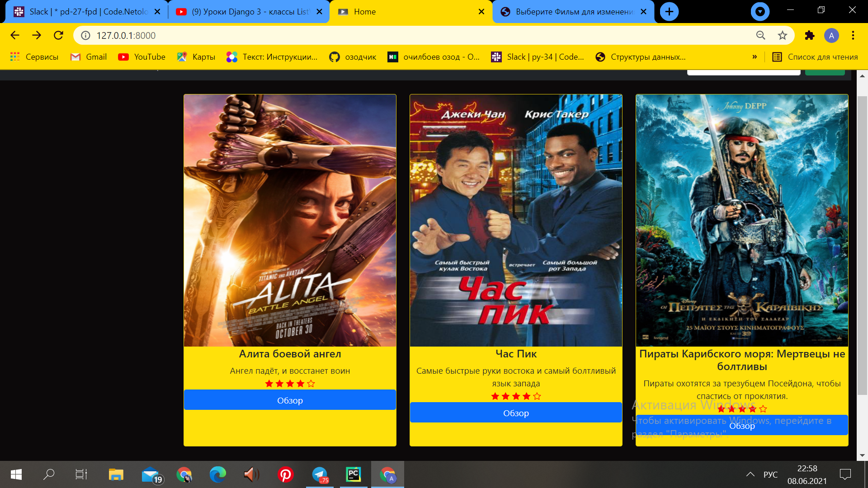Open the Chrome three-dot menu
This screenshot has height=488, width=868.
pyautogui.click(x=853, y=35)
